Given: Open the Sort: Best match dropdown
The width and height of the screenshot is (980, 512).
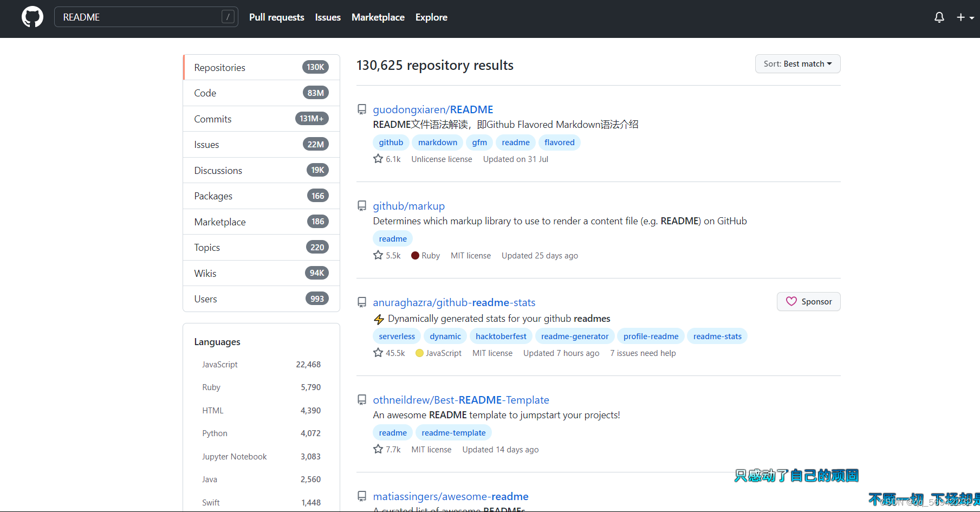Looking at the screenshot, I should pyautogui.click(x=798, y=64).
